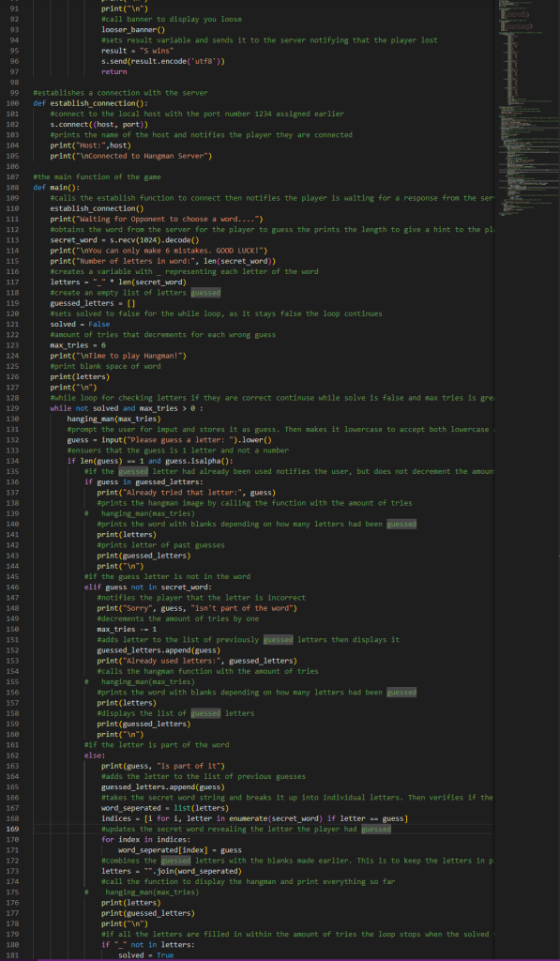Click the commented-out hanging_man call on line 175

[x=143, y=892]
